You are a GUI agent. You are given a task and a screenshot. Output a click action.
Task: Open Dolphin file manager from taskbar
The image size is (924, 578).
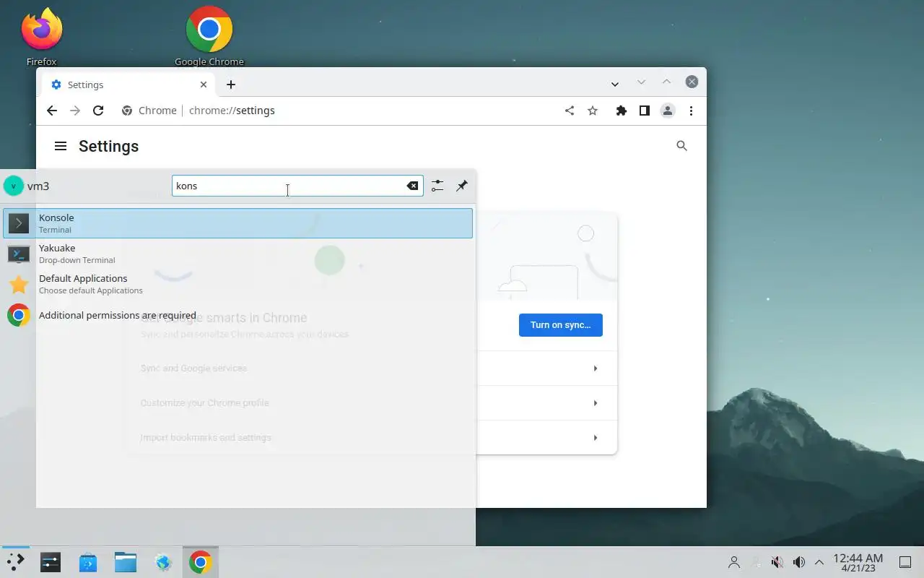point(126,561)
